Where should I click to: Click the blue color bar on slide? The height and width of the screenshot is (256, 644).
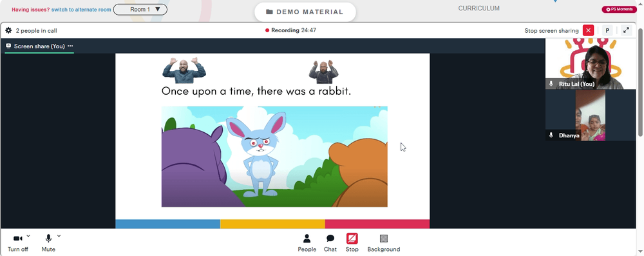tap(167, 224)
